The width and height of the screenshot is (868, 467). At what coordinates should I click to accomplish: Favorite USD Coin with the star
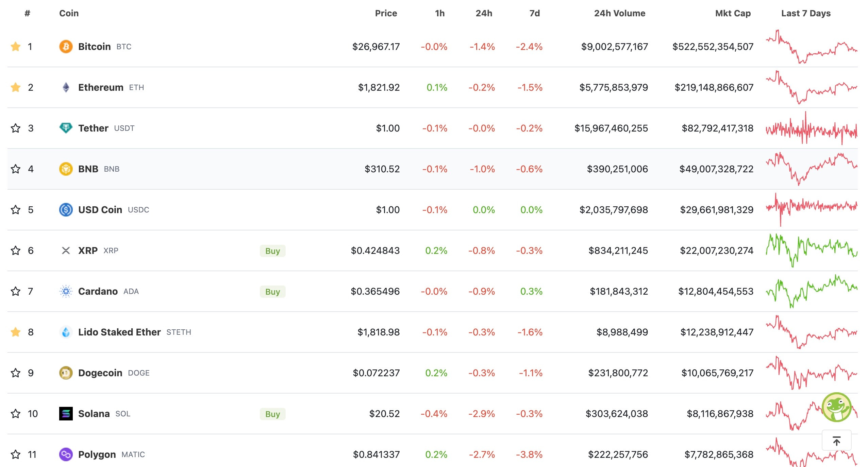[16, 210]
